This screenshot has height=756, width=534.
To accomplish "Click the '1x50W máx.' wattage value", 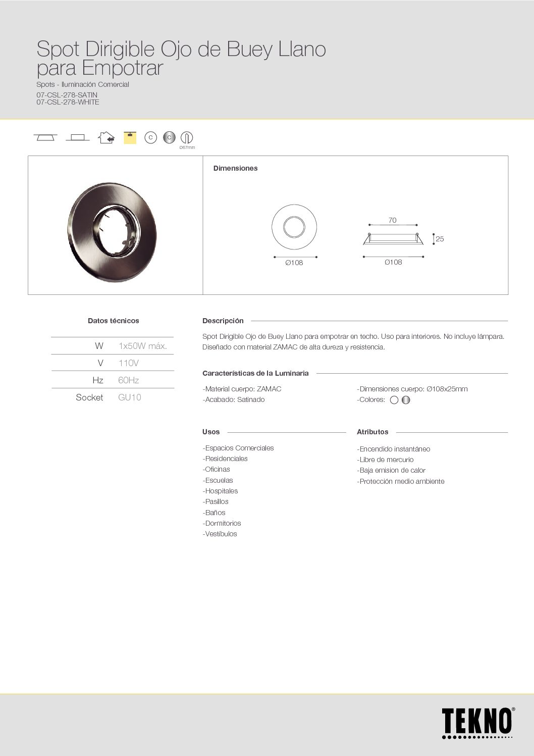I will [143, 346].
